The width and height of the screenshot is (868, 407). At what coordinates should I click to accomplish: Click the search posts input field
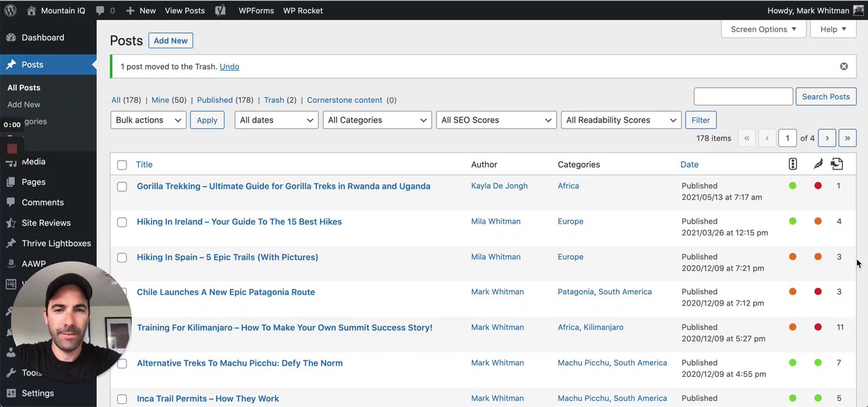pos(743,97)
